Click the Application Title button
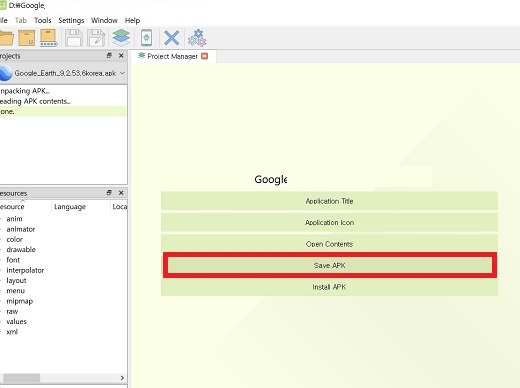This screenshot has height=388, width=520. click(329, 201)
